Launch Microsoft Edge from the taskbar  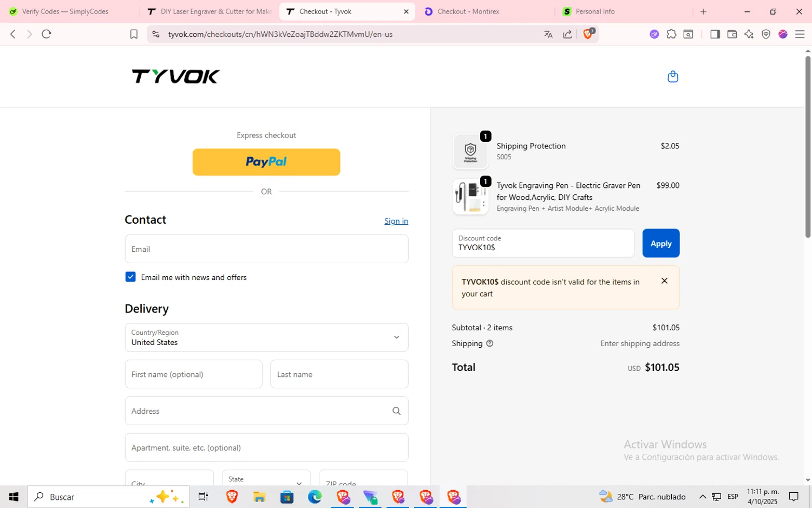tap(315, 497)
